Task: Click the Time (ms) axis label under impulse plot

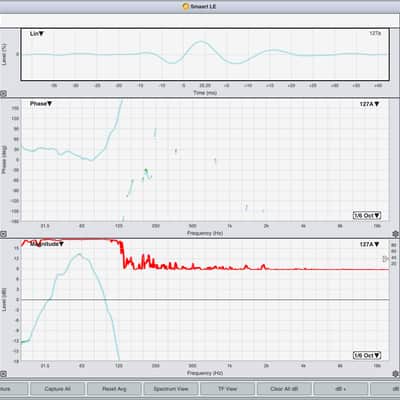Action: click(x=205, y=93)
